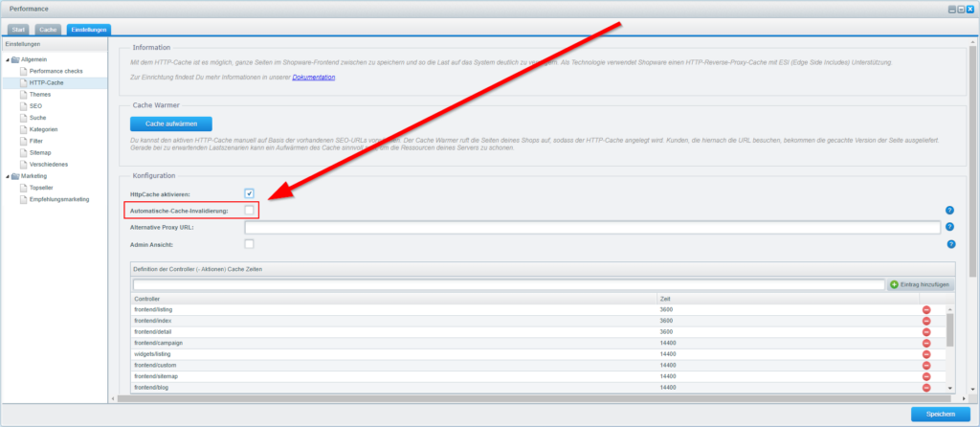The image size is (980, 427).
Task: Switch to the Start tab
Action: (x=20, y=31)
